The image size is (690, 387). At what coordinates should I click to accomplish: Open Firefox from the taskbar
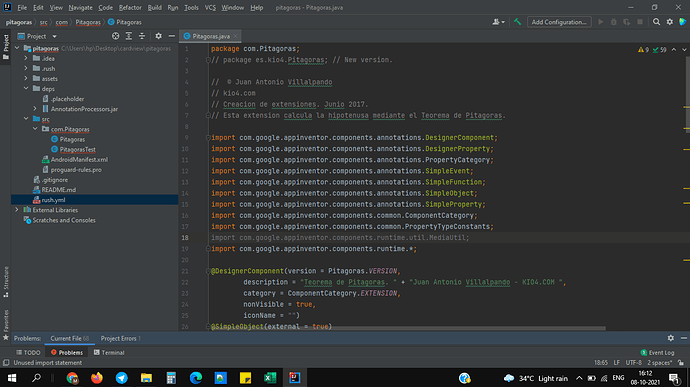97,378
